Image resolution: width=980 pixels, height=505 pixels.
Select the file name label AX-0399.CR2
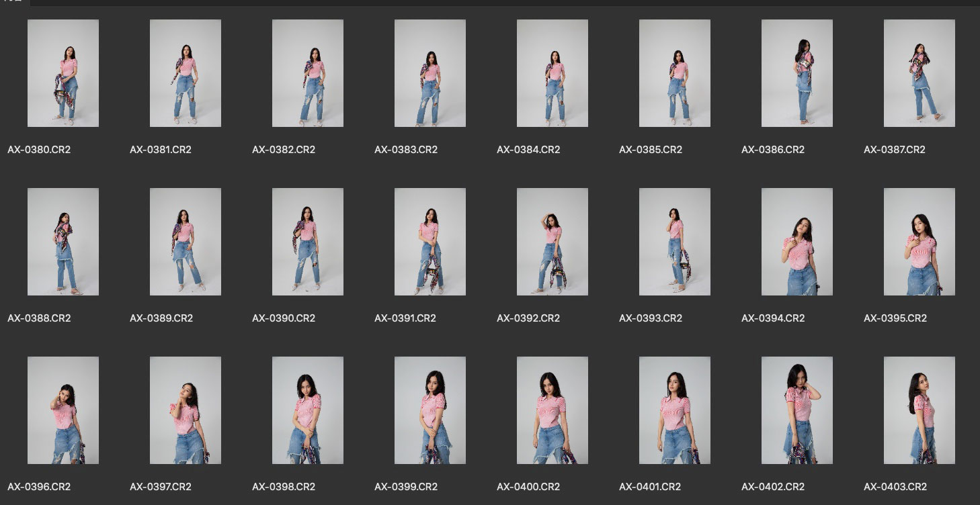point(406,487)
